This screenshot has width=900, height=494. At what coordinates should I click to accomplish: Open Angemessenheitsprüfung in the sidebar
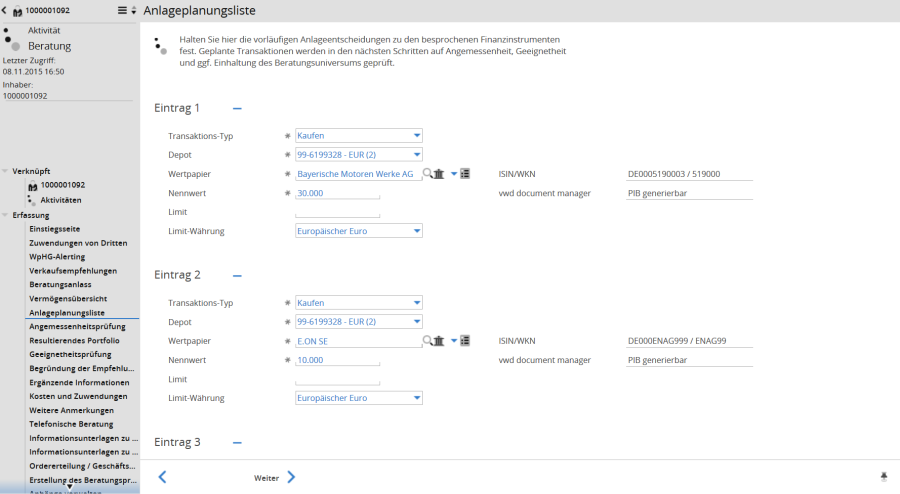click(77, 326)
